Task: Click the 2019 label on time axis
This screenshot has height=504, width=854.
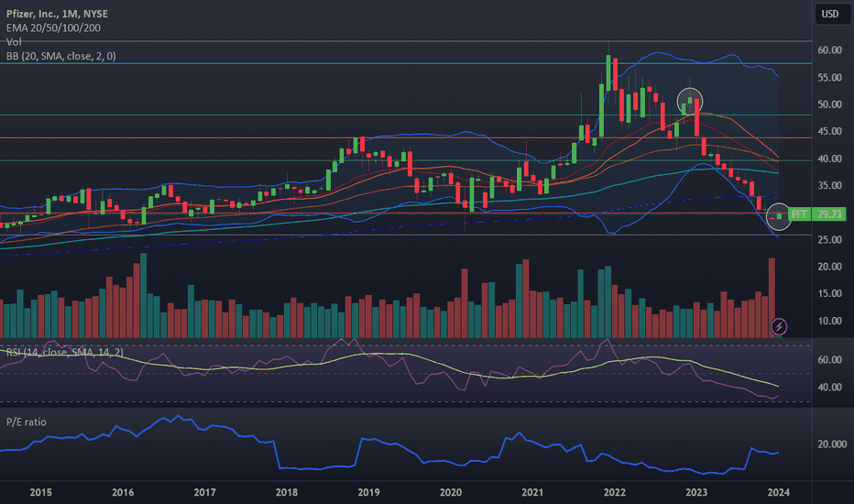Action: tap(368, 493)
